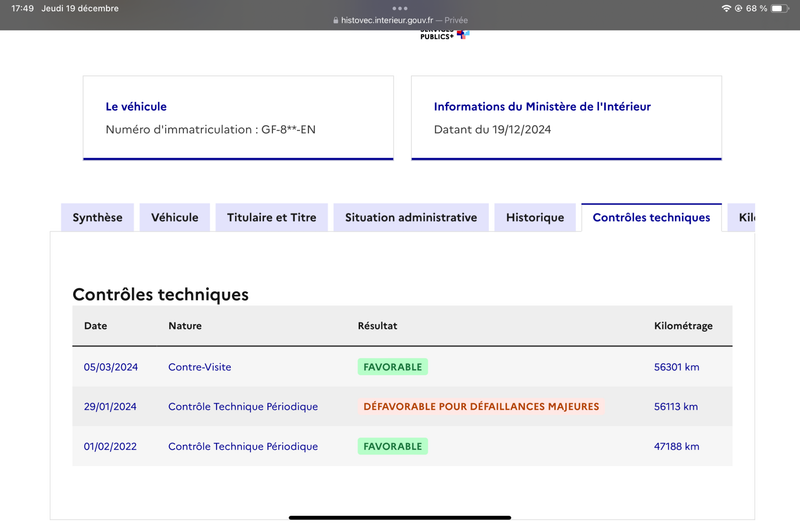Tap the orientation lock status icon
This screenshot has width=800, height=525.
(x=738, y=8)
